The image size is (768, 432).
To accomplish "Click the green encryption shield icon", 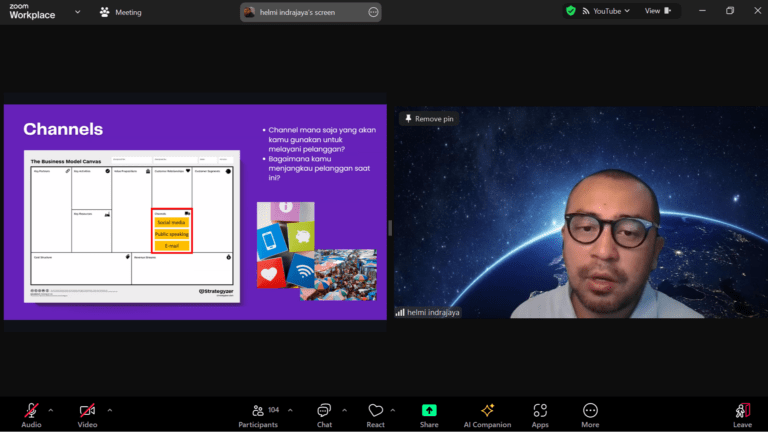I will (571, 11).
